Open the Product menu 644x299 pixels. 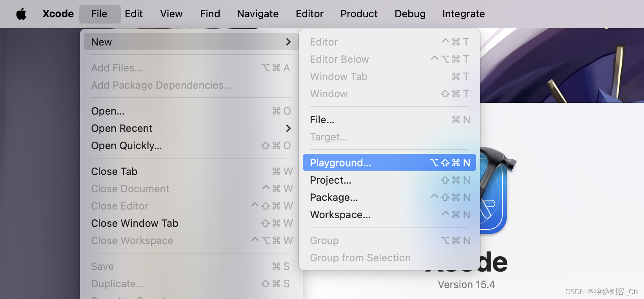pyautogui.click(x=359, y=14)
